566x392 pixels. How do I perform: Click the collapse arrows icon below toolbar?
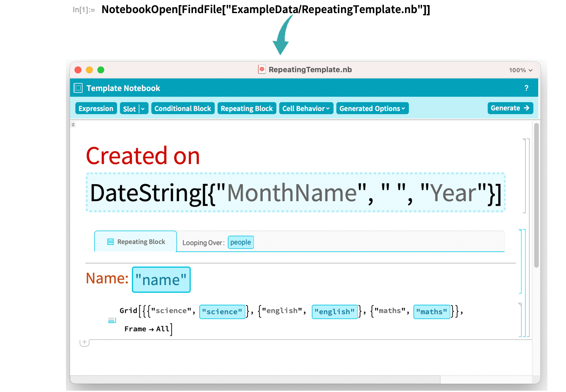[73, 125]
